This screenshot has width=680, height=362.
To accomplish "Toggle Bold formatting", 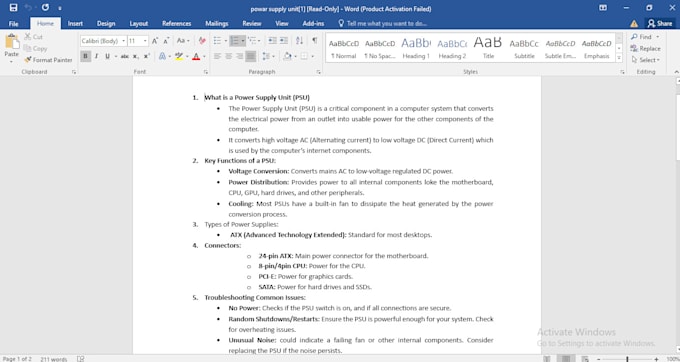I will click(85, 56).
